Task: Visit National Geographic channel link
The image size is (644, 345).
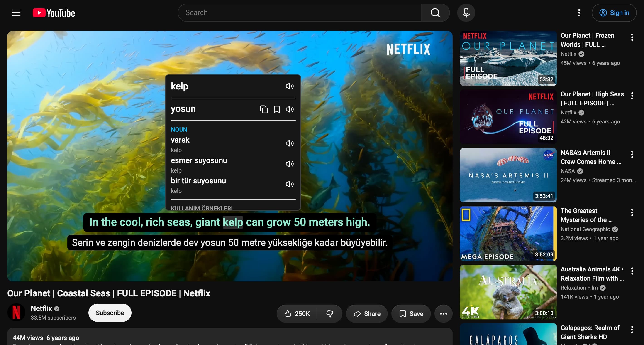Action: [x=585, y=229]
